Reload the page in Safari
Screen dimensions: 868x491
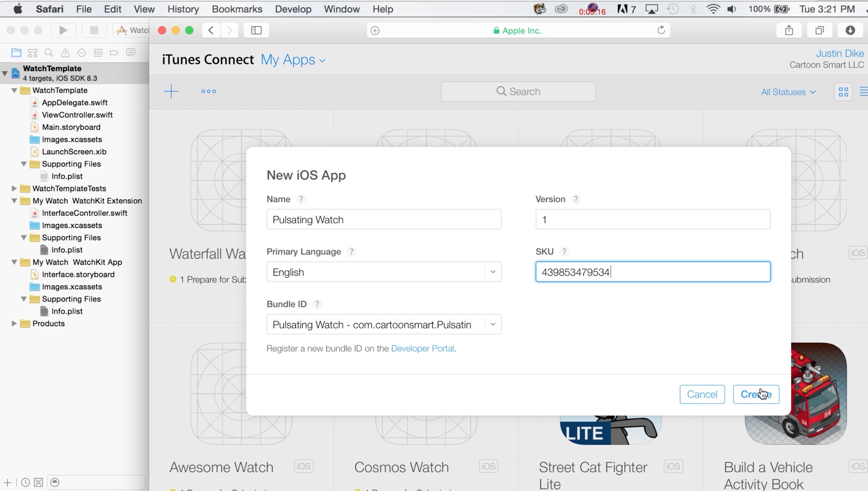click(661, 30)
